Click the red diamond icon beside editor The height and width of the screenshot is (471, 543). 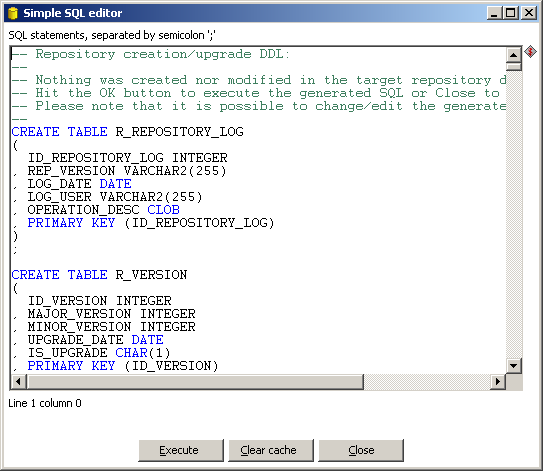coord(530,52)
